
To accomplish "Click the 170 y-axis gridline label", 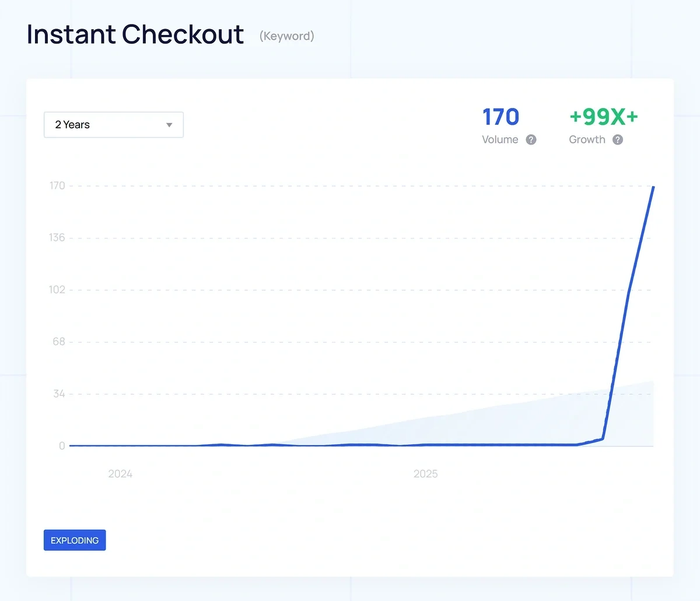I will [57, 186].
